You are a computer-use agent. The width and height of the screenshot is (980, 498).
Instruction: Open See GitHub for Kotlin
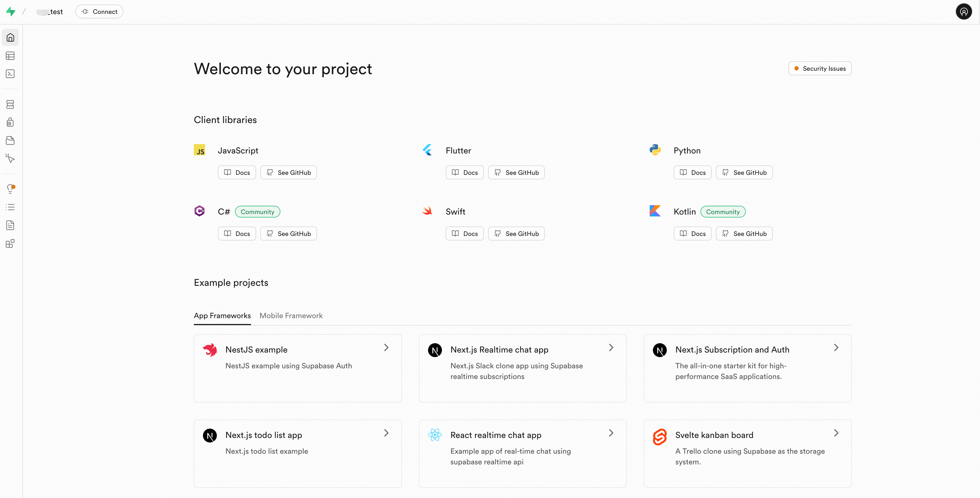(x=744, y=234)
